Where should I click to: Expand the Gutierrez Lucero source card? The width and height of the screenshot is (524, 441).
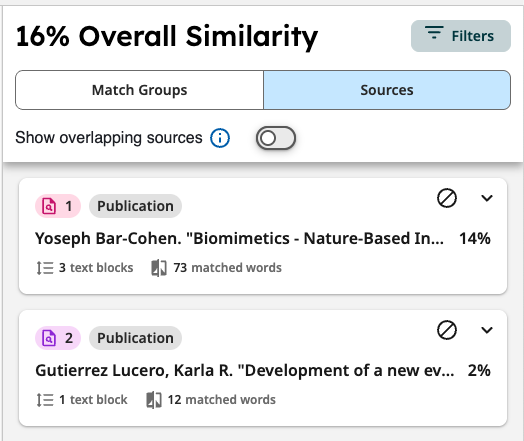487,330
